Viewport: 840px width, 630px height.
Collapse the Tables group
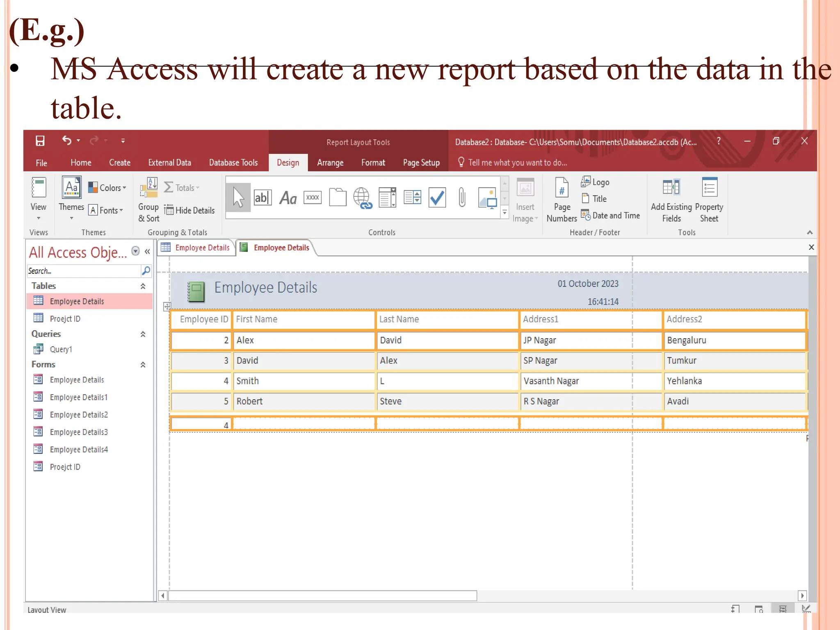(143, 286)
